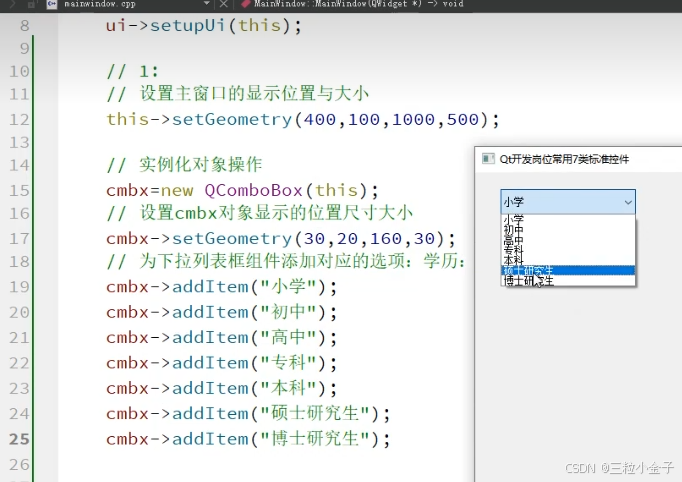
Task: Click the cmbx->setGeometry(30,20,160,30) line
Action: 281,238
